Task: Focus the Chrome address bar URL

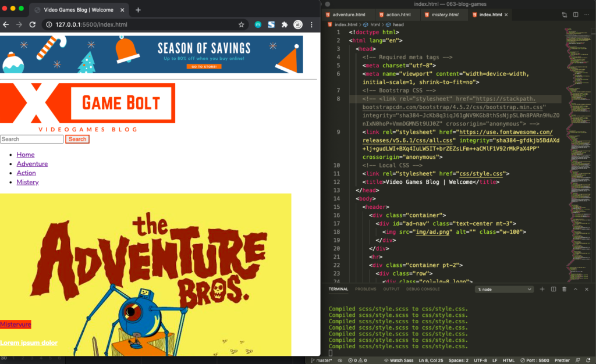Action: pos(91,24)
